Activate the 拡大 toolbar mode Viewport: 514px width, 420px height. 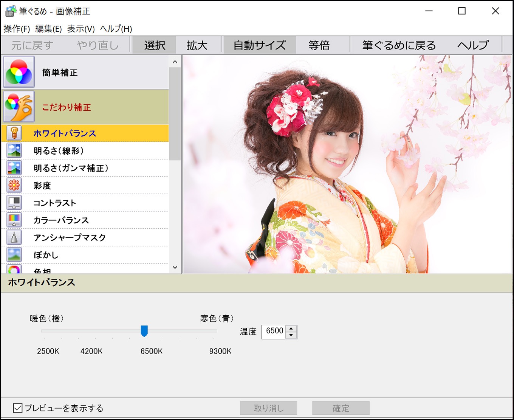coord(197,45)
